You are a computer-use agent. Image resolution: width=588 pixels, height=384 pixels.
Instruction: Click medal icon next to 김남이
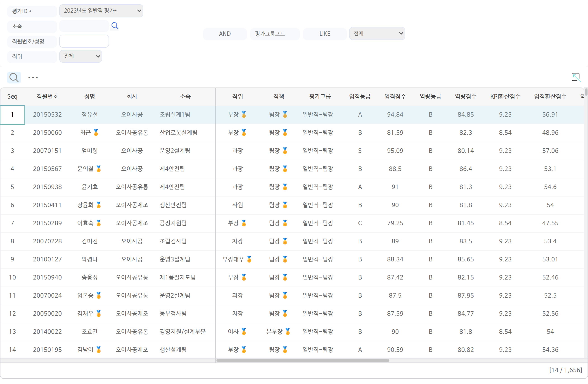[99, 350]
